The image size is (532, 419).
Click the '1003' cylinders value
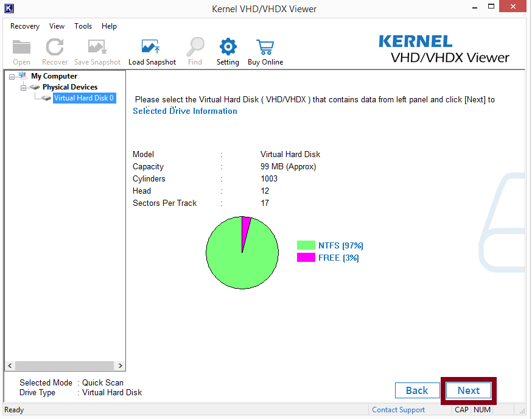click(x=269, y=178)
